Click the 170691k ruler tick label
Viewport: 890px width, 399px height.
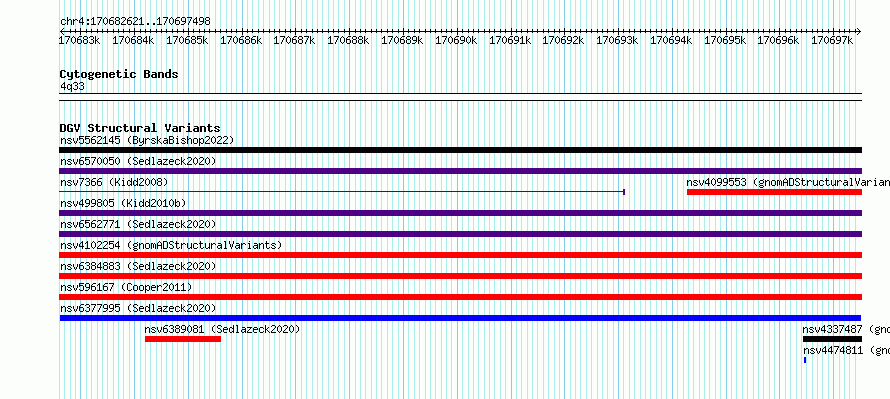pos(510,40)
